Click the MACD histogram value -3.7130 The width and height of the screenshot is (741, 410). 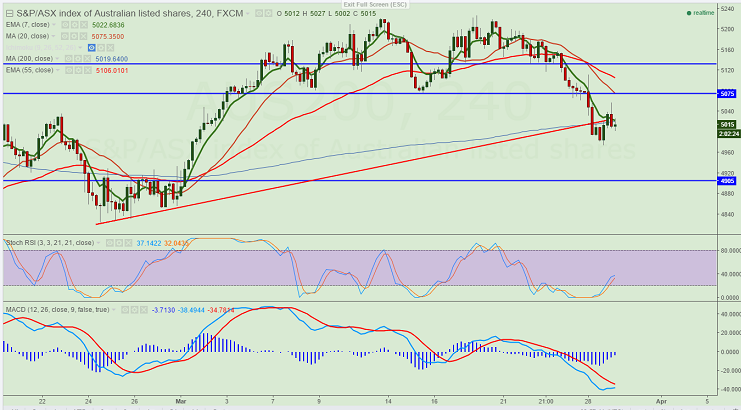[x=164, y=310]
